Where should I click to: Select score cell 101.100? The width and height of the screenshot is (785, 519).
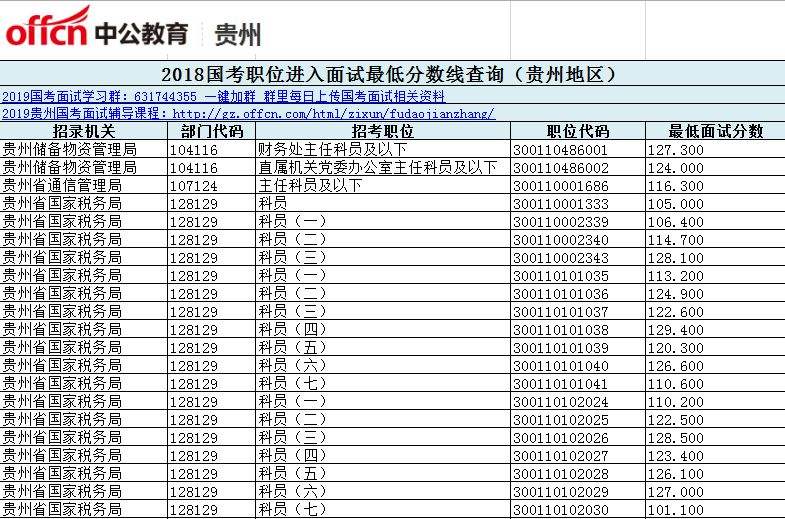[x=715, y=509]
